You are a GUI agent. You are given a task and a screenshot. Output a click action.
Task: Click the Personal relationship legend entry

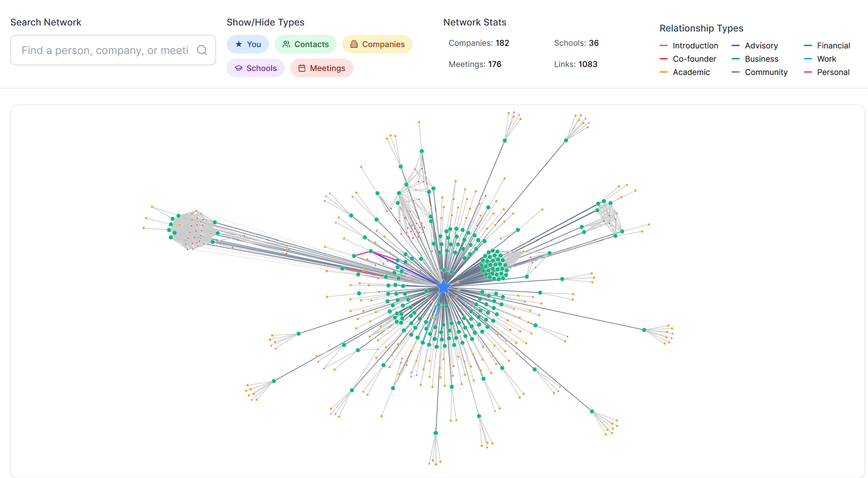pos(826,72)
